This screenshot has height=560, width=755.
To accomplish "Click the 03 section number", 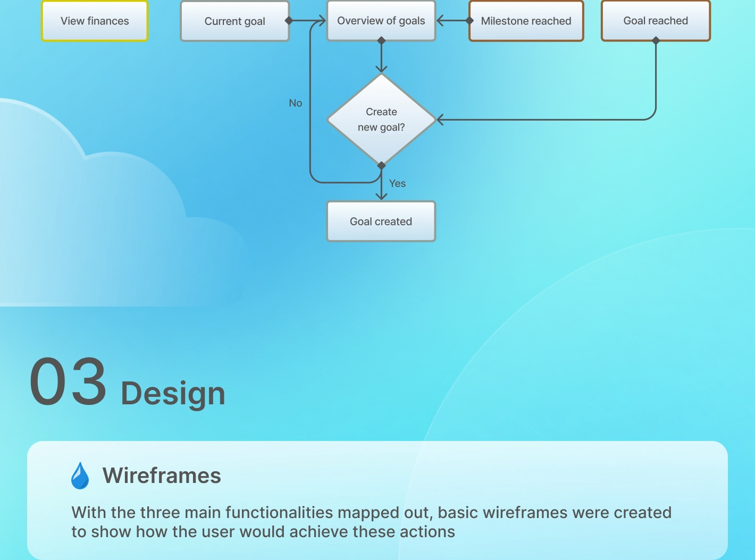I will [x=68, y=381].
